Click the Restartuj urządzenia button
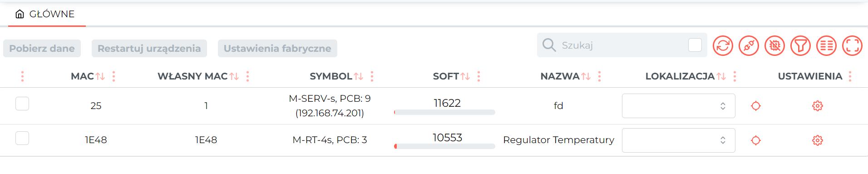The height and width of the screenshot is (174, 868). tap(149, 49)
